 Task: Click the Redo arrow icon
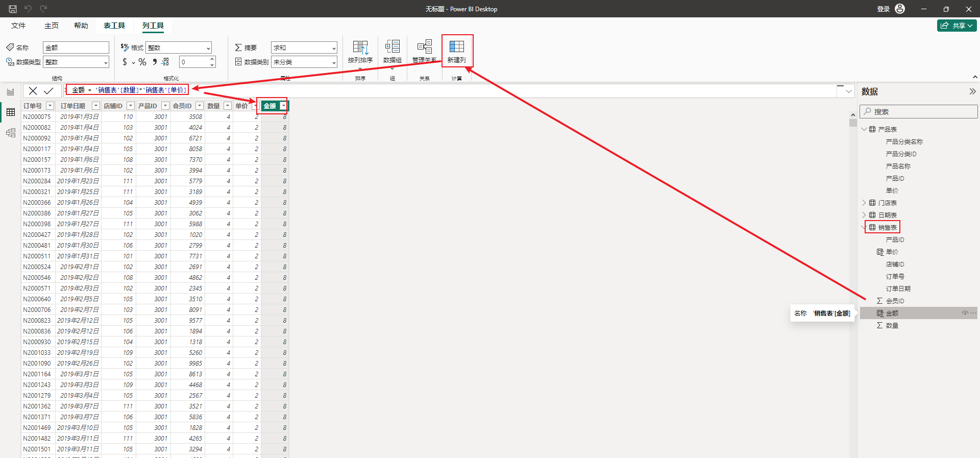click(x=43, y=9)
